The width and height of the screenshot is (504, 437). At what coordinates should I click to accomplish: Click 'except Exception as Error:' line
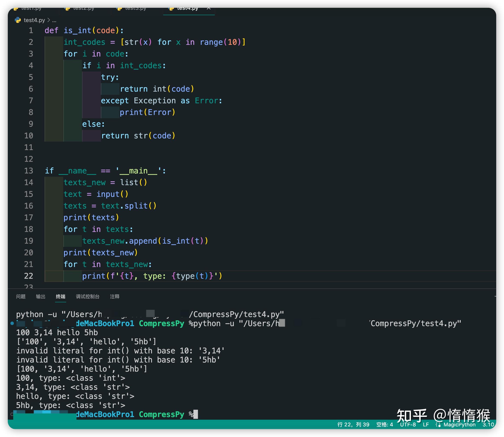[162, 101]
